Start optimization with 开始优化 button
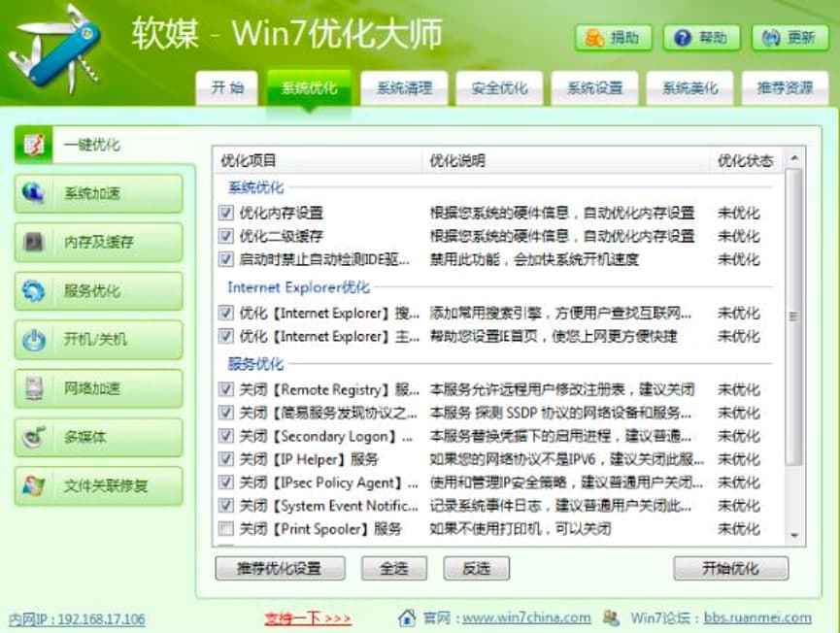The width and height of the screenshot is (840, 633). tap(730, 568)
